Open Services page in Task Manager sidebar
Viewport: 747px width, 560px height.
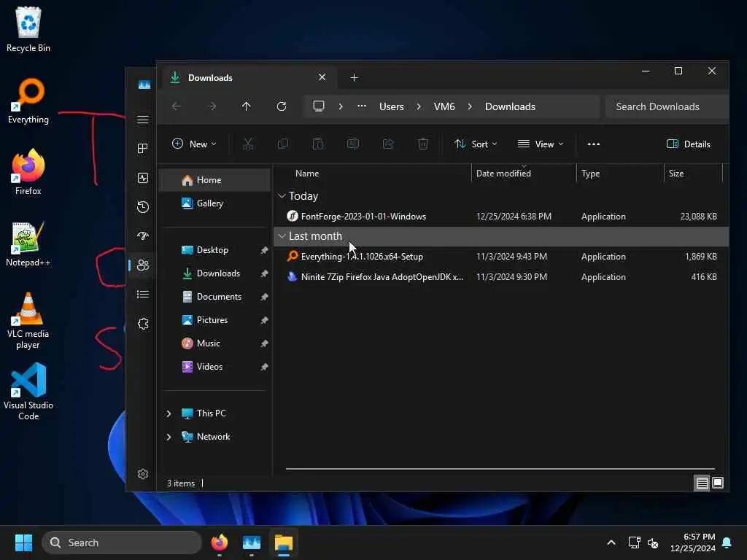coord(143,324)
